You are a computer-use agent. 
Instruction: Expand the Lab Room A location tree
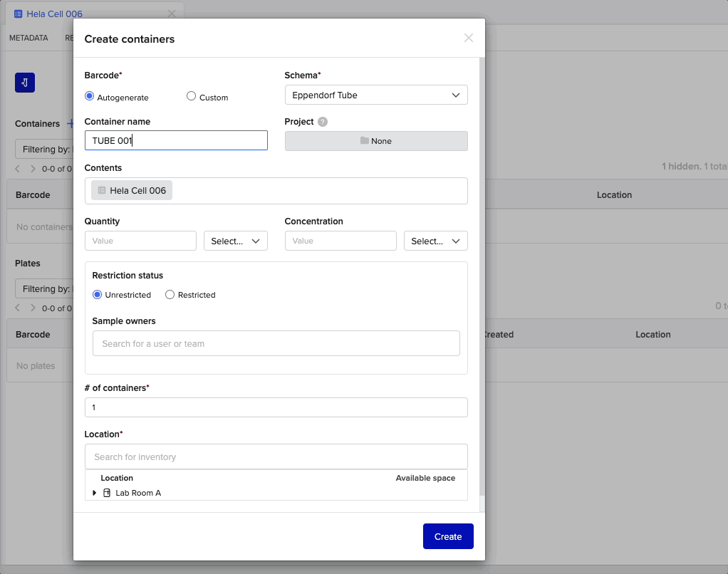[x=94, y=493]
